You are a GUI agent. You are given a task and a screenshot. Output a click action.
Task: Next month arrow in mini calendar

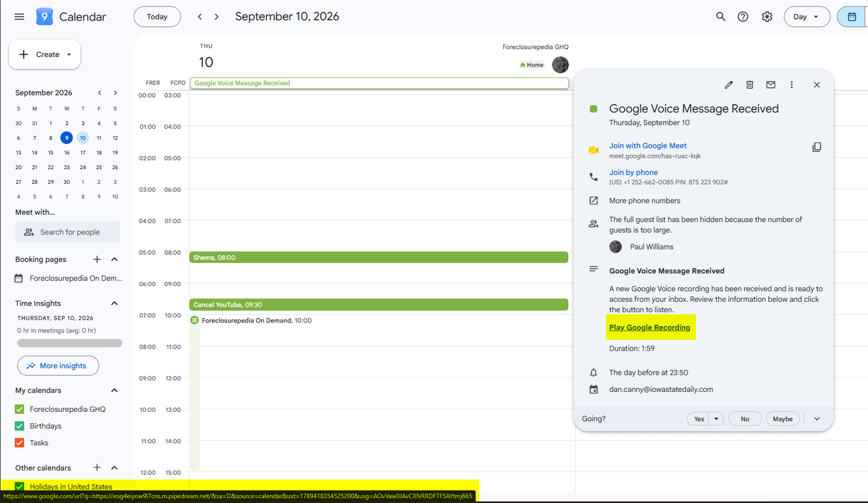click(115, 93)
